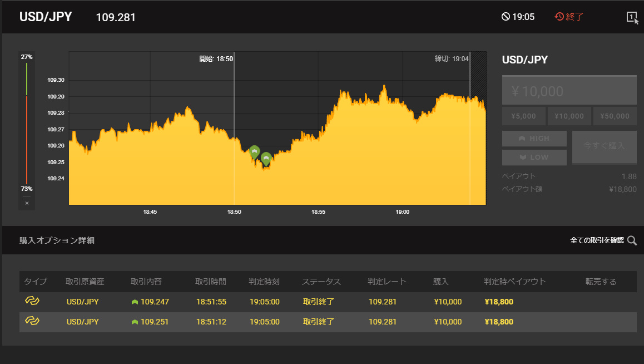Click the 判定時刻 column header

pyautogui.click(x=264, y=282)
